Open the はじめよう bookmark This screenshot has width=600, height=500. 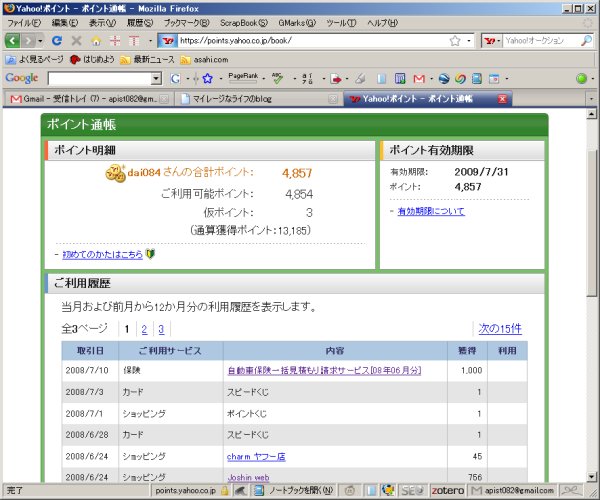click(92, 60)
